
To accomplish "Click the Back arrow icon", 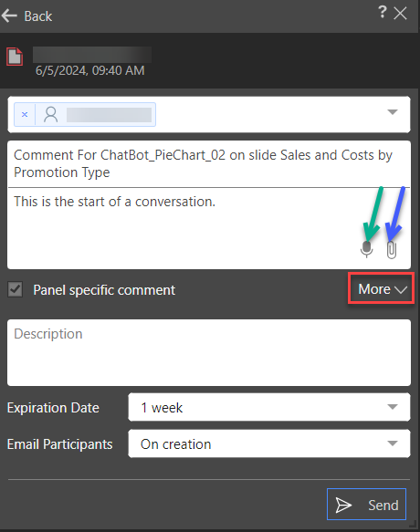I will (x=9, y=16).
